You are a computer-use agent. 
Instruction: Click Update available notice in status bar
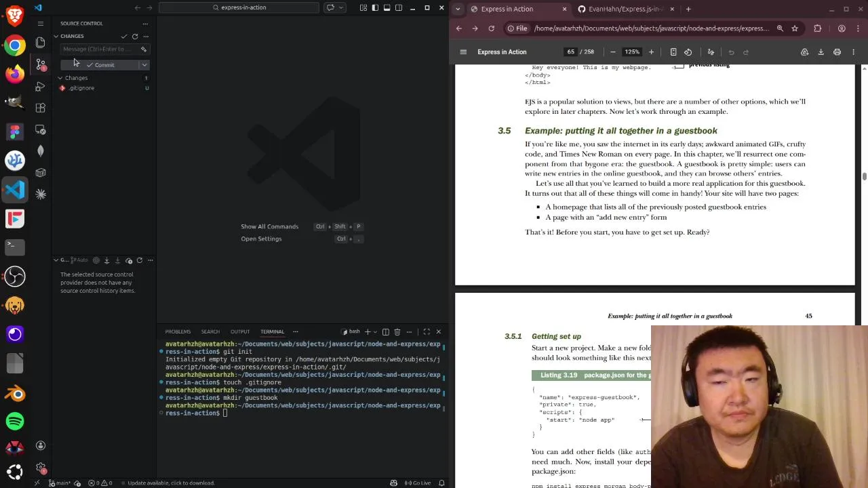coord(171,483)
